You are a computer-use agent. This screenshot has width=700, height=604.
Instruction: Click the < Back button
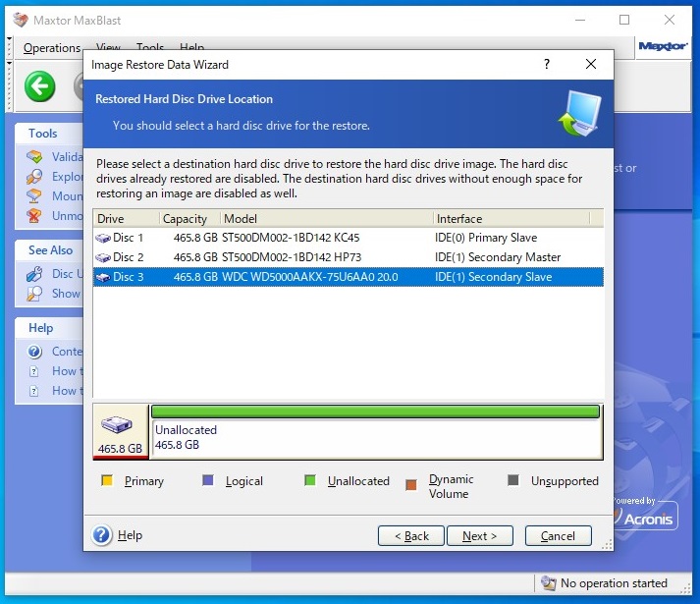point(411,535)
